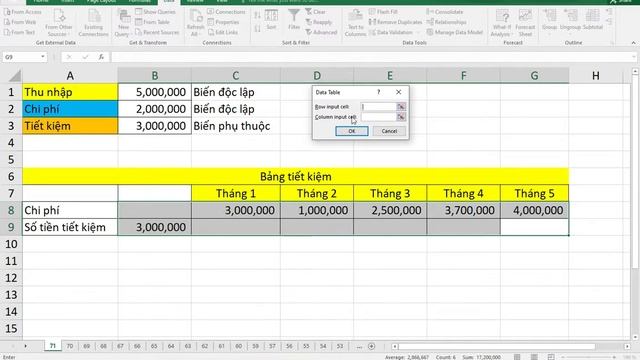Image resolution: width=640 pixels, height=360 pixels.
Task: Click inside the Row input cell field
Action: (379, 107)
